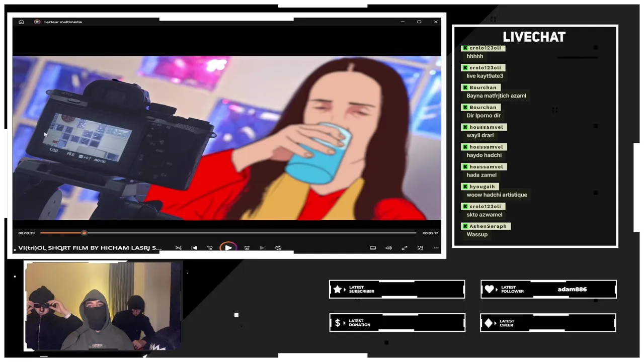This screenshot has width=644, height=362.
Task: Click the Latest Cheer label
Action: [507, 323]
